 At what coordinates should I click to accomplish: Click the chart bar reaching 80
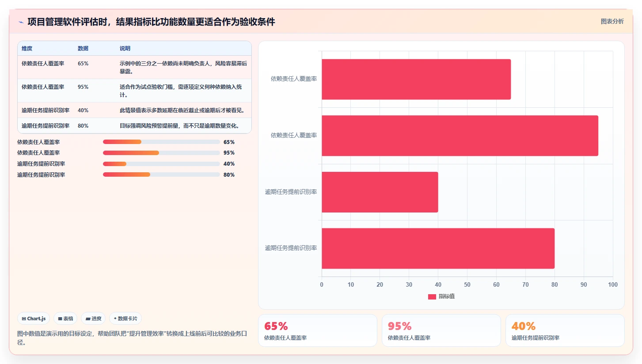[438, 248]
